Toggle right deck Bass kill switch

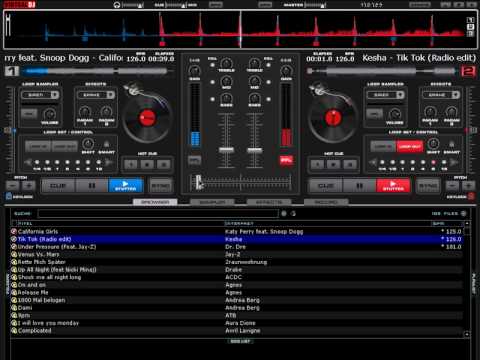point(268,99)
